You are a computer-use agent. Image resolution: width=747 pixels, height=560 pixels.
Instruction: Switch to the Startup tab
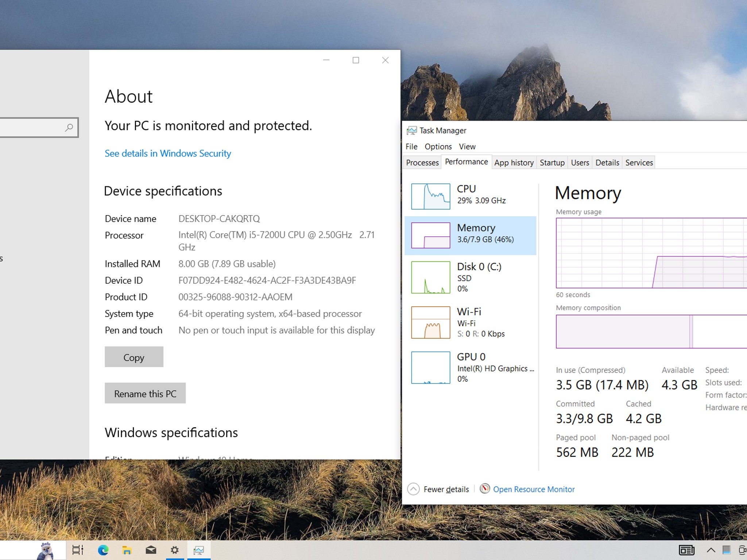(552, 163)
